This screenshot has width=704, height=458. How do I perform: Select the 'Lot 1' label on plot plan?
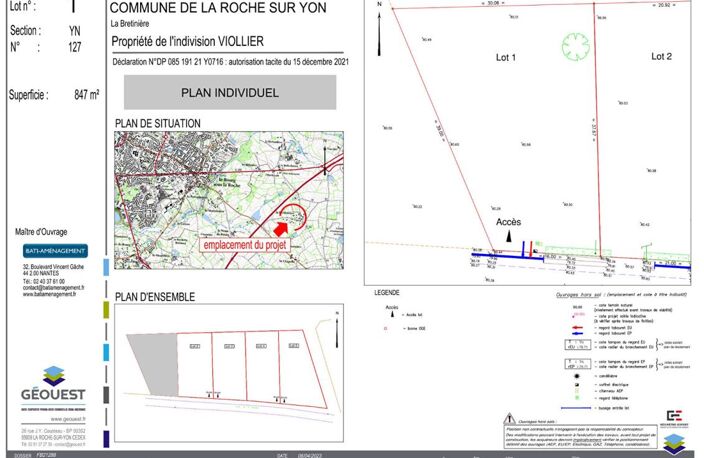(506, 57)
